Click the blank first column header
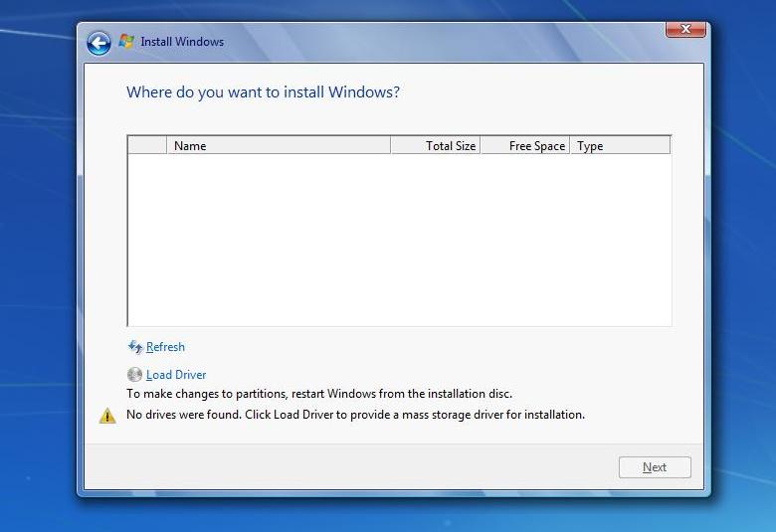The height and width of the screenshot is (532, 776). click(x=147, y=146)
